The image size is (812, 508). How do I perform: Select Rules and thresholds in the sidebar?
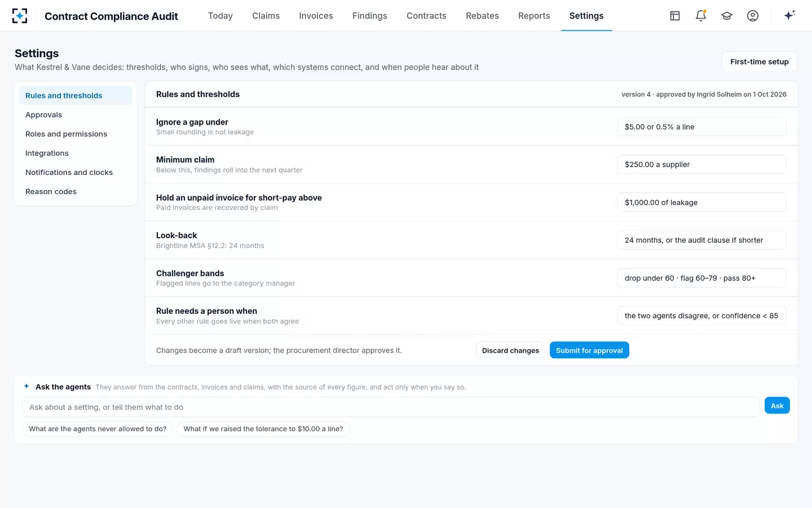[76, 95]
